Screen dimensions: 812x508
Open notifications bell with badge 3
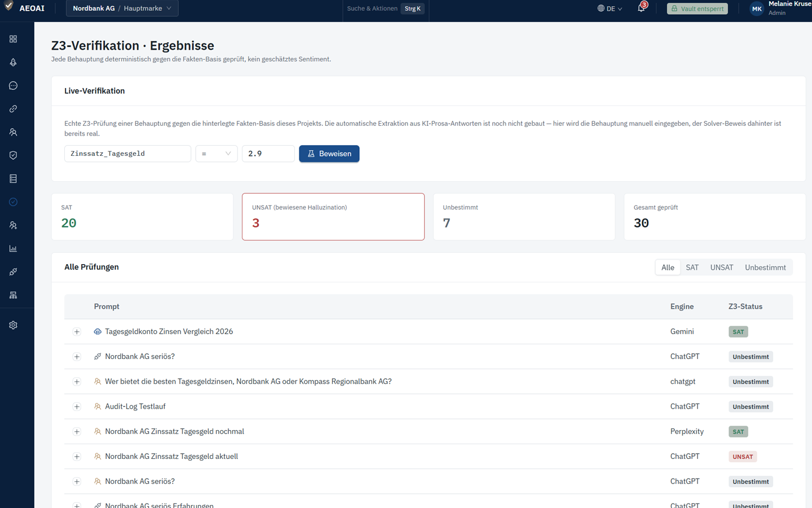pyautogui.click(x=642, y=8)
